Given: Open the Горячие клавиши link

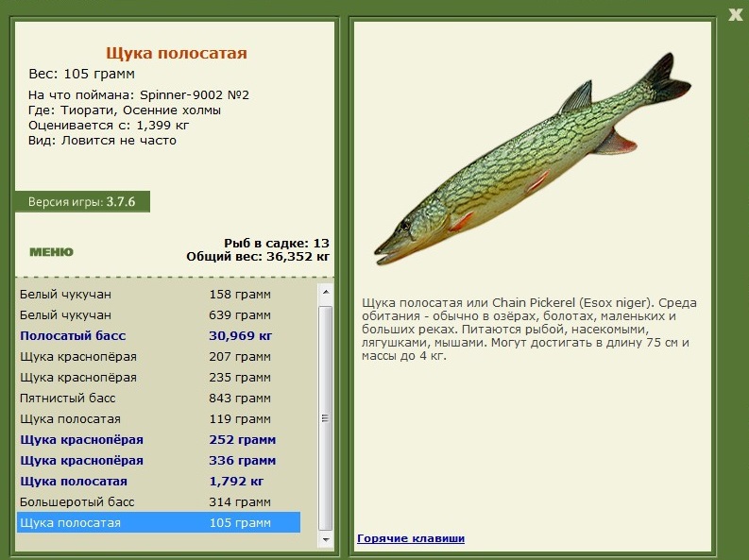Looking at the screenshot, I should point(410,538).
